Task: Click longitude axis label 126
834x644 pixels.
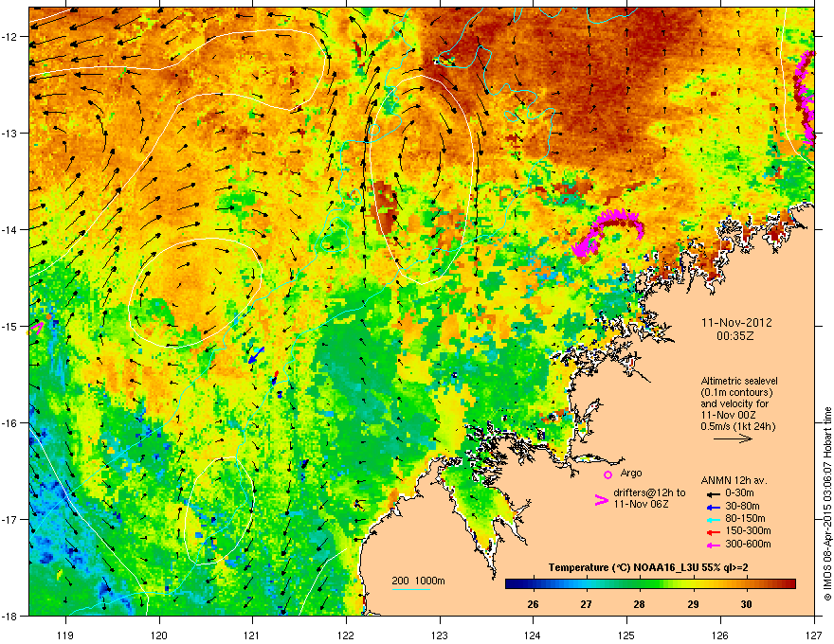Action: 720,635
